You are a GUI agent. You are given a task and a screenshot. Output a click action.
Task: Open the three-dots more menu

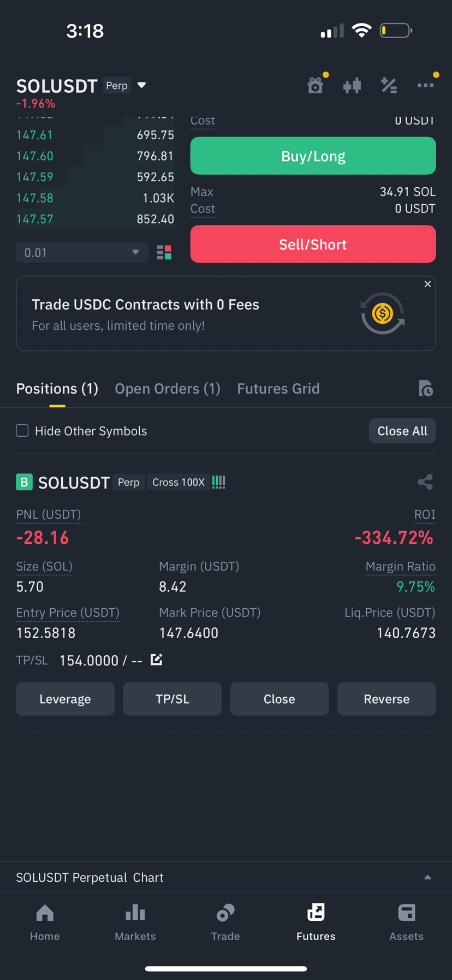point(425,85)
